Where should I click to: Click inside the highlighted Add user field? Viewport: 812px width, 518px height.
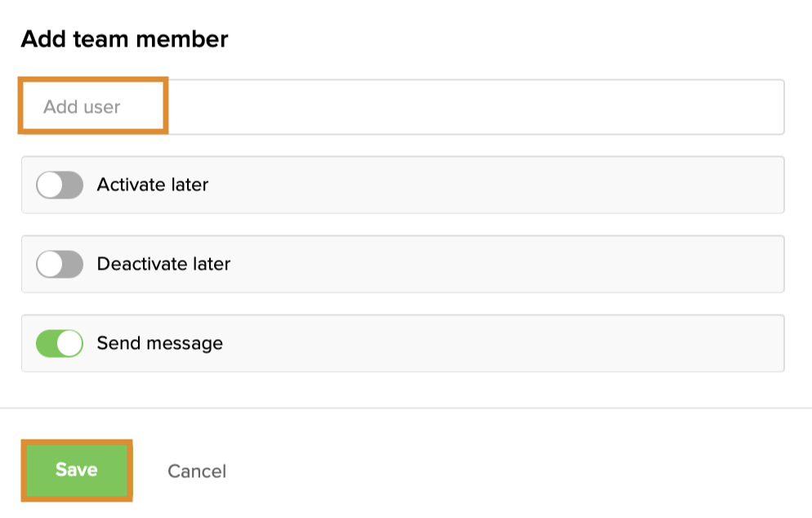(92, 106)
